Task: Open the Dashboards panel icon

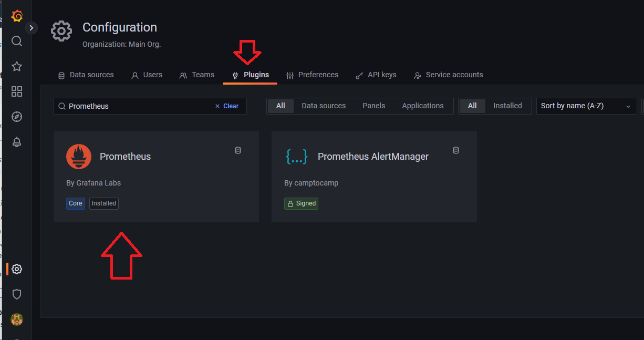Action: [16, 91]
